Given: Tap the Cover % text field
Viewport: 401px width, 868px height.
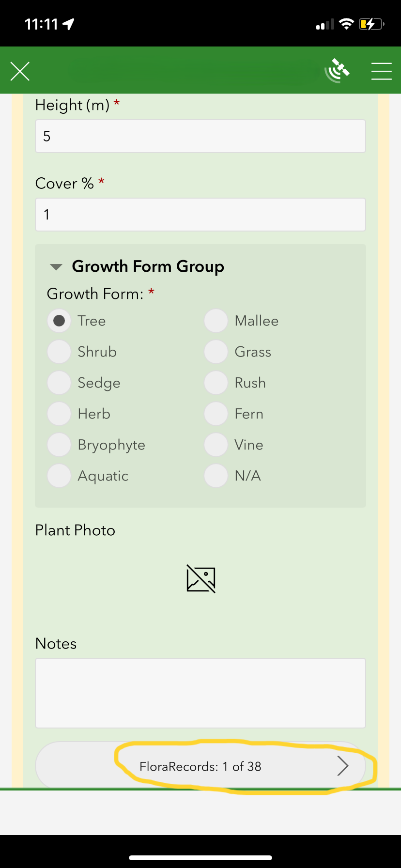Looking at the screenshot, I should tap(200, 215).
